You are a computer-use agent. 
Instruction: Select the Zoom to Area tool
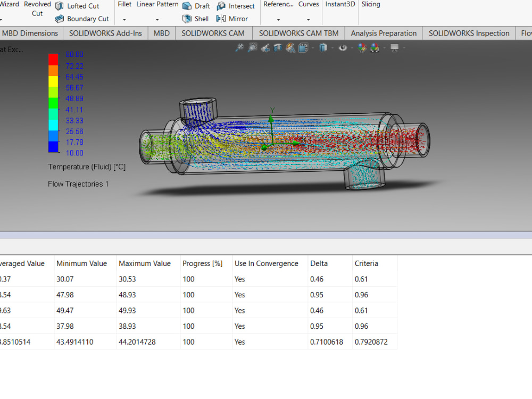pos(252,48)
